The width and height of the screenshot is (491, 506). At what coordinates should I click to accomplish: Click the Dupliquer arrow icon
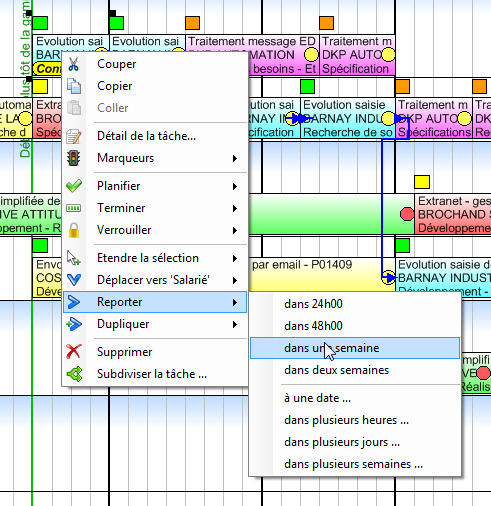tap(74, 324)
